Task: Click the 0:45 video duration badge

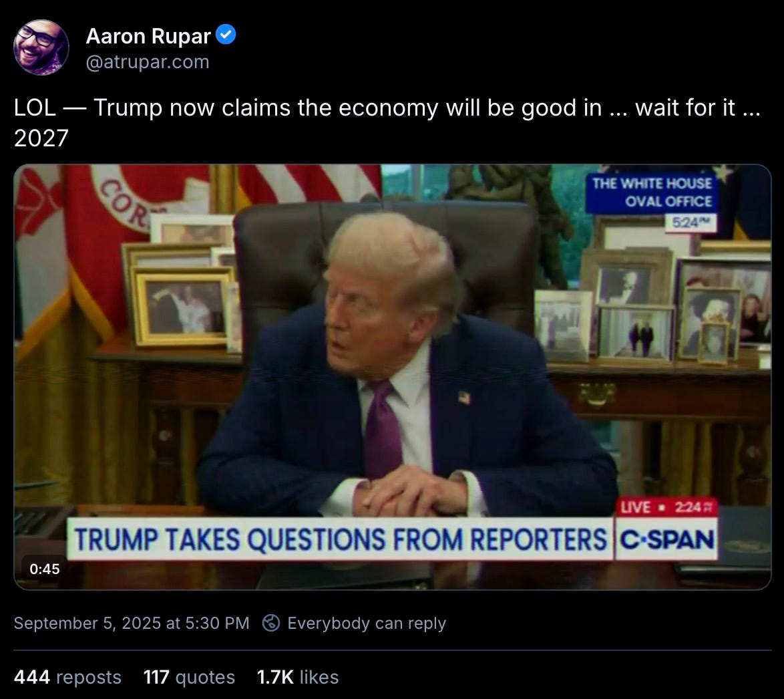Action: tap(45, 569)
